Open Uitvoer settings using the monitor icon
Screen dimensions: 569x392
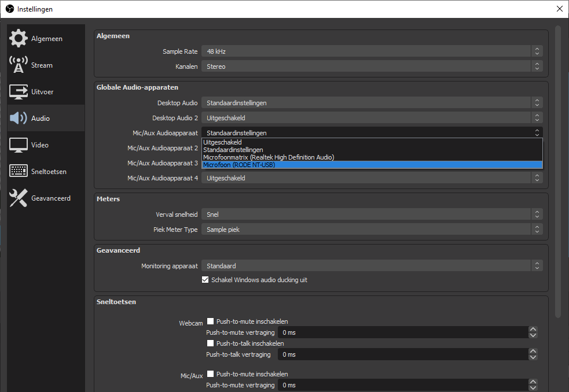(18, 91)
